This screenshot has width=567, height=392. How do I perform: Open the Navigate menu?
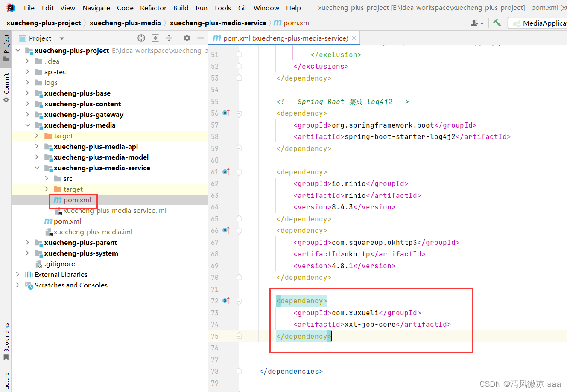click(96, 8)
